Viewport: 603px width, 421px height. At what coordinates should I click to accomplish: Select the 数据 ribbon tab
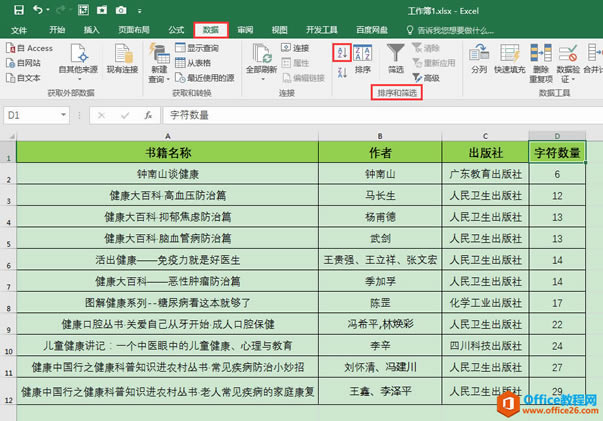pos(211,30)
